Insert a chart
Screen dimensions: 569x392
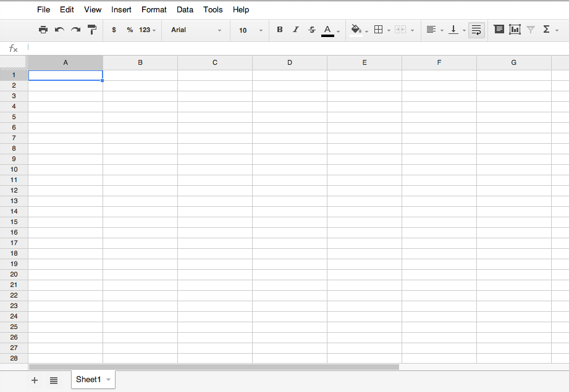pos(515,29)
